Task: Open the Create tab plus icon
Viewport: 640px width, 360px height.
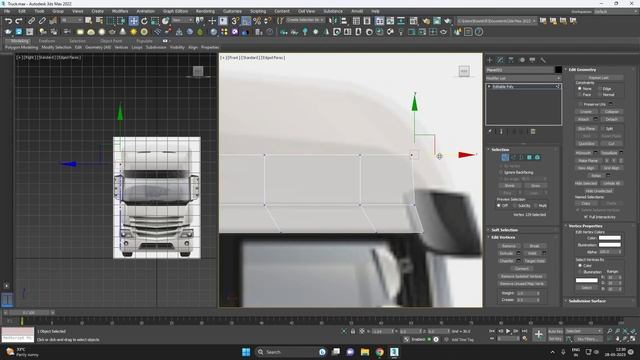Action: tap(490, 60)
